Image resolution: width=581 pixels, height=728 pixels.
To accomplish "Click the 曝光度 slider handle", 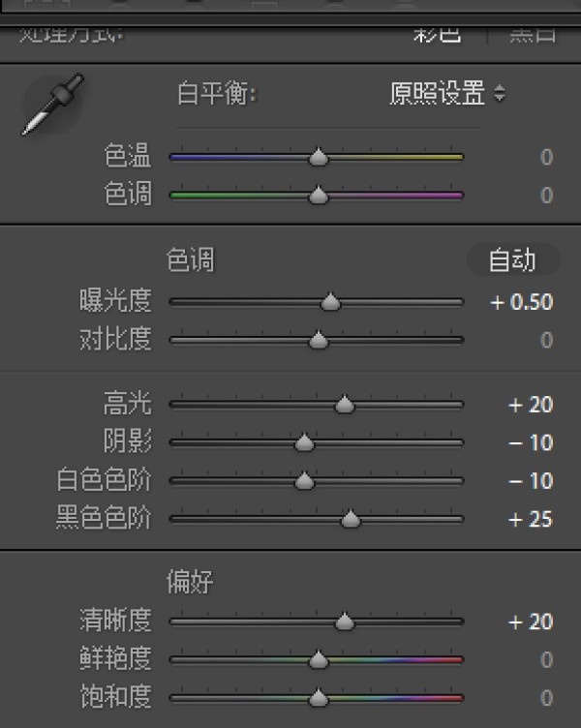I will [330, 302].
